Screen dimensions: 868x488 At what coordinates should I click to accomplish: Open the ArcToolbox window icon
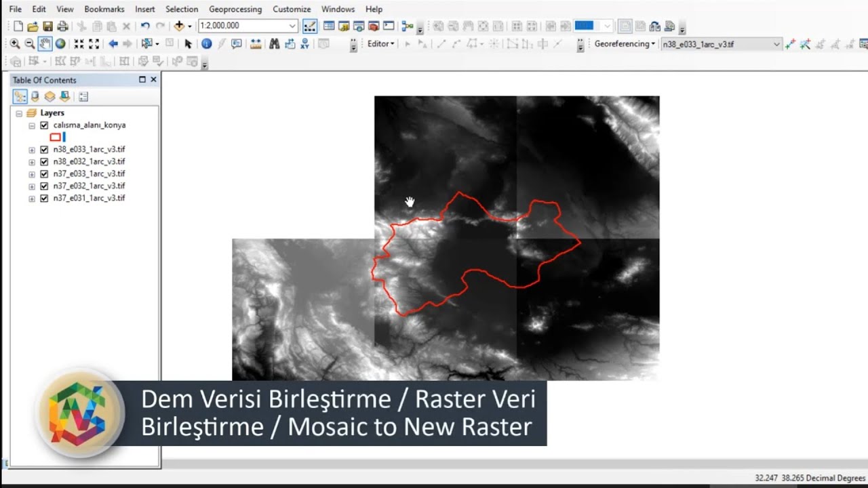373,26
